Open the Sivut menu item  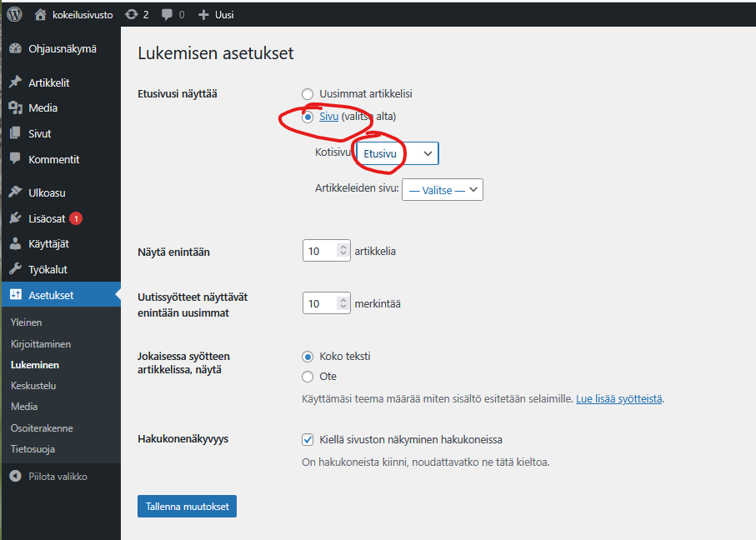(61, 133)
